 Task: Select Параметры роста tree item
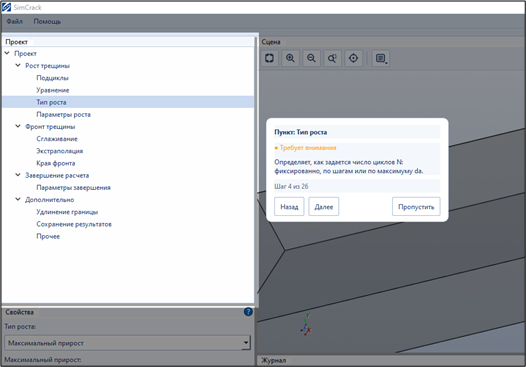(63, 114)
